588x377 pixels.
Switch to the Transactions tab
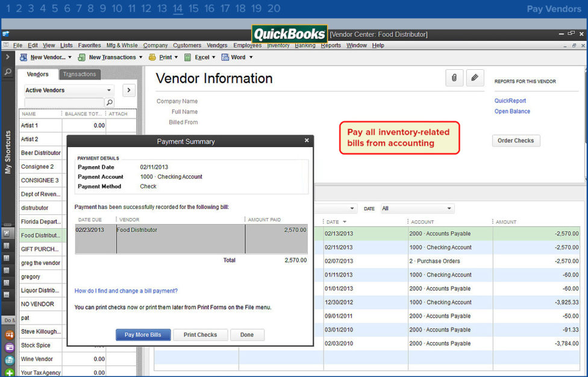point(80,74)
